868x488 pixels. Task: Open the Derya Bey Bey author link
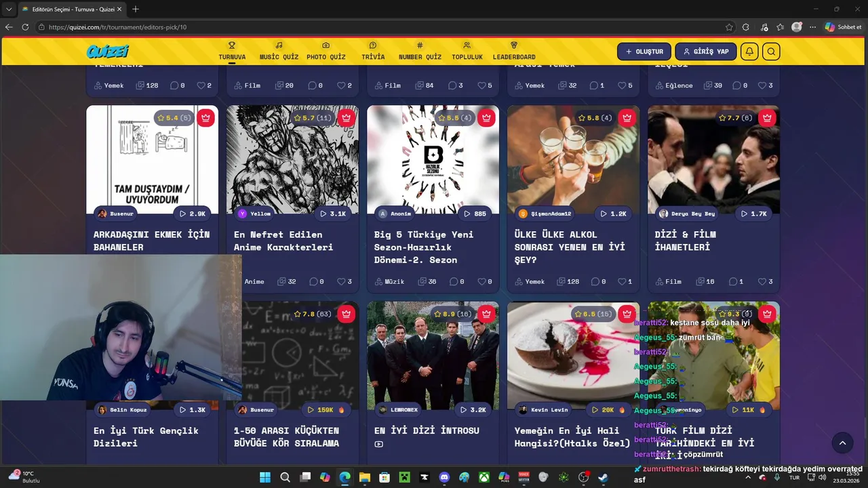687,213
